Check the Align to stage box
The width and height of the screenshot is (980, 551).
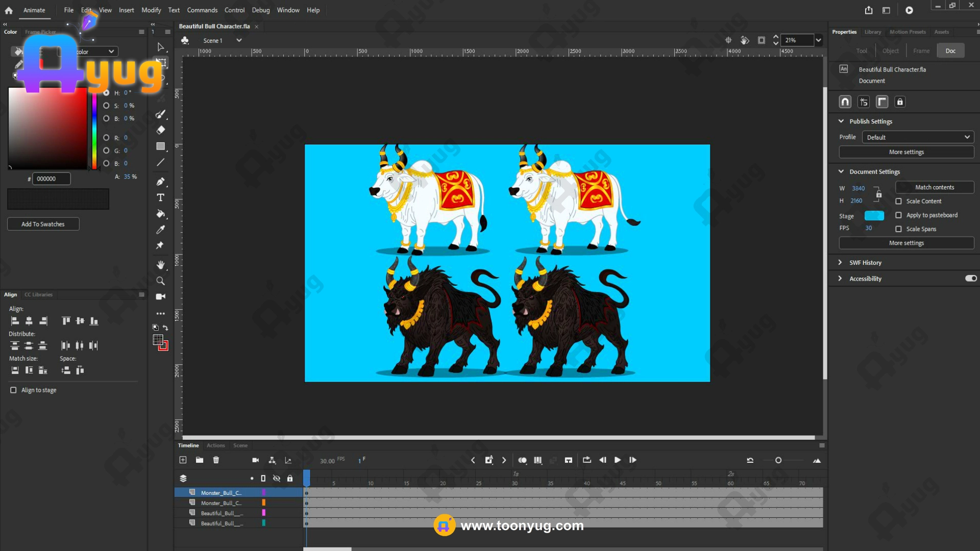[x=13, y=390]
